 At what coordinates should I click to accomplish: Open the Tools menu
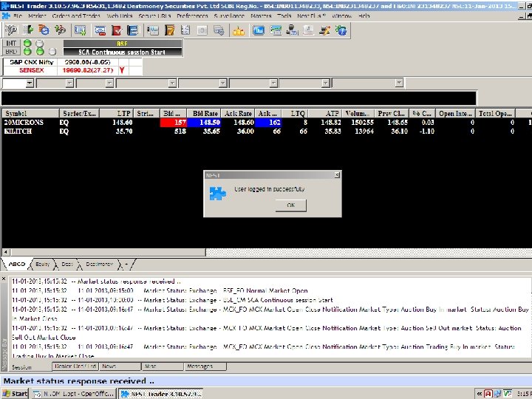284,16
